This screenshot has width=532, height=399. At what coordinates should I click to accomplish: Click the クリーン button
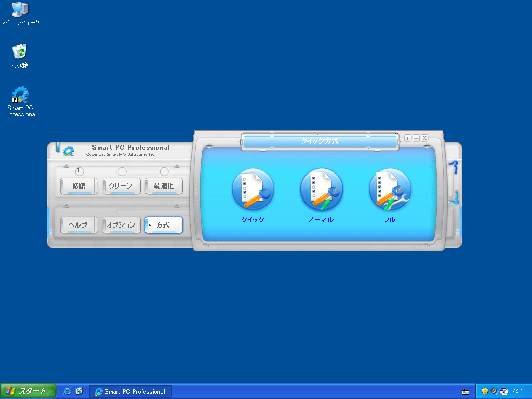coord(122,186)
